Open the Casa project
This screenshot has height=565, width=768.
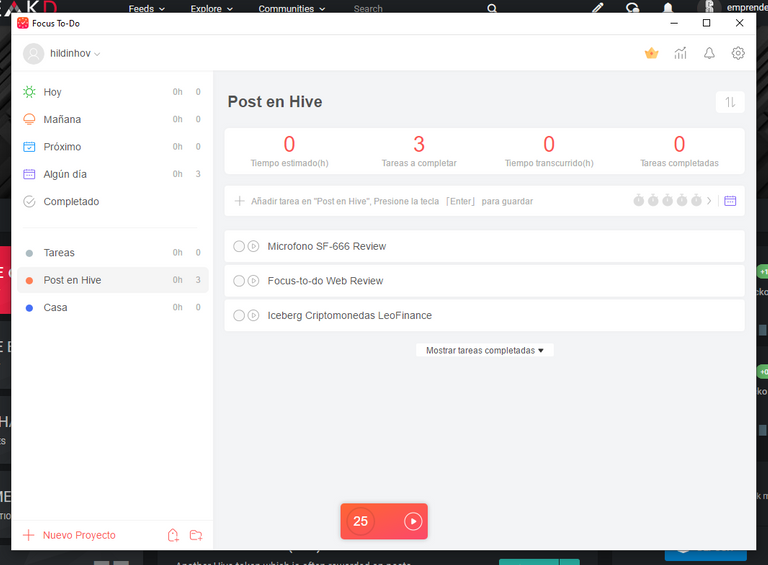[x=113, y=307]
